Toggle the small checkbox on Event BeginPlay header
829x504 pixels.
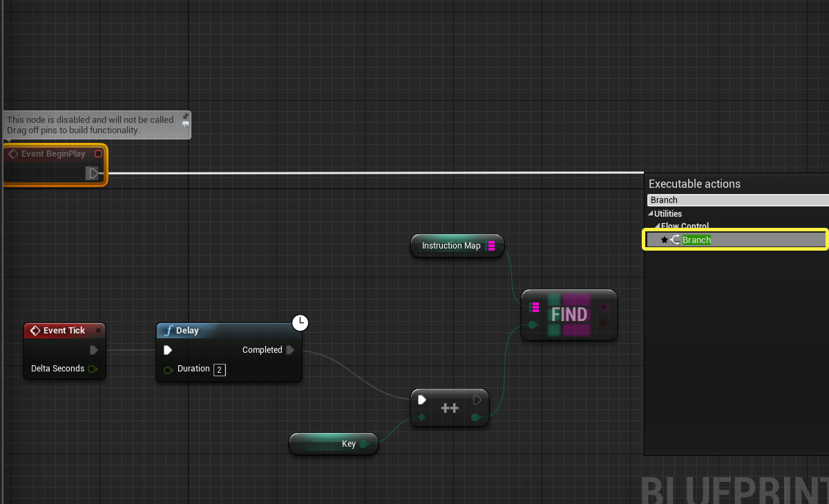[99, 153]
